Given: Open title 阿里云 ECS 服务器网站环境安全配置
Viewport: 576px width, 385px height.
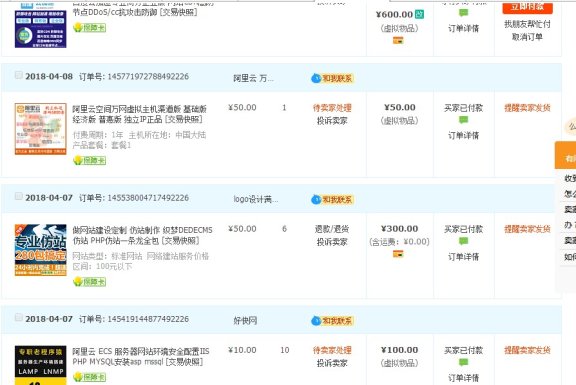Looking at the screenshot, I should [x=141, y=356].
